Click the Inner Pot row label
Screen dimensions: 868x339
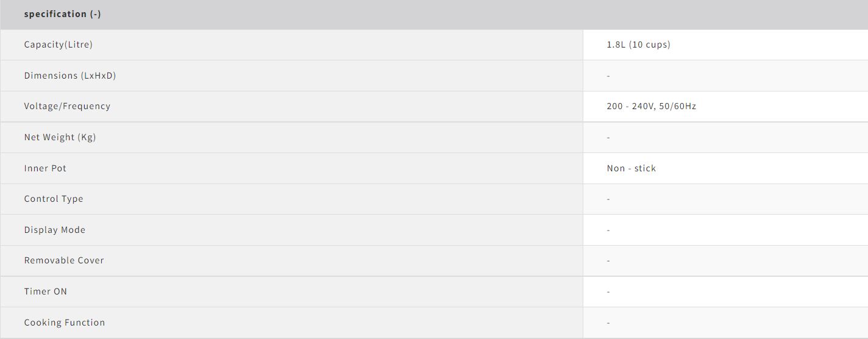[45, 168]
